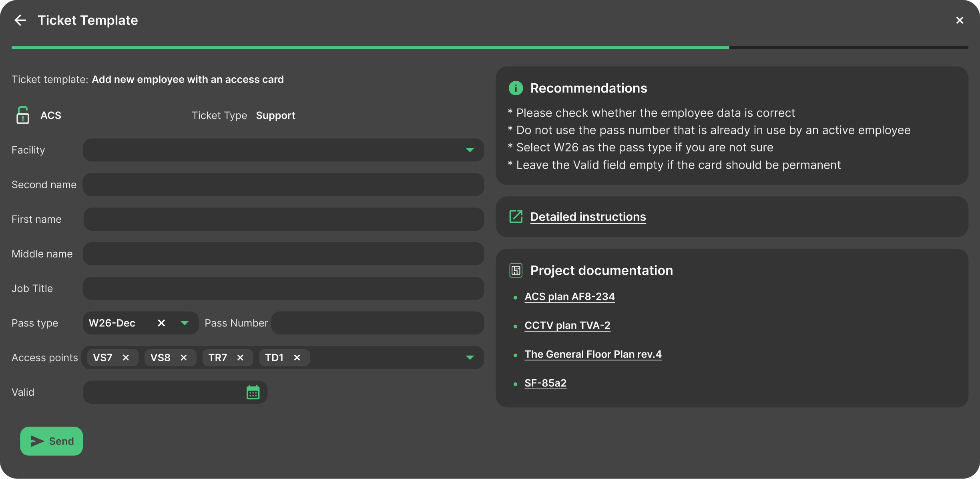The width and height of the screenshot is (980, 479).
Task: Expand the Facility dropdown
Action: click(470, 150)
